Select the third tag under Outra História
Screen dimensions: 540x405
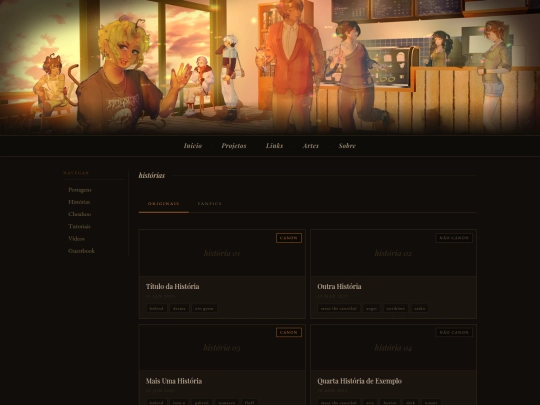395,308
